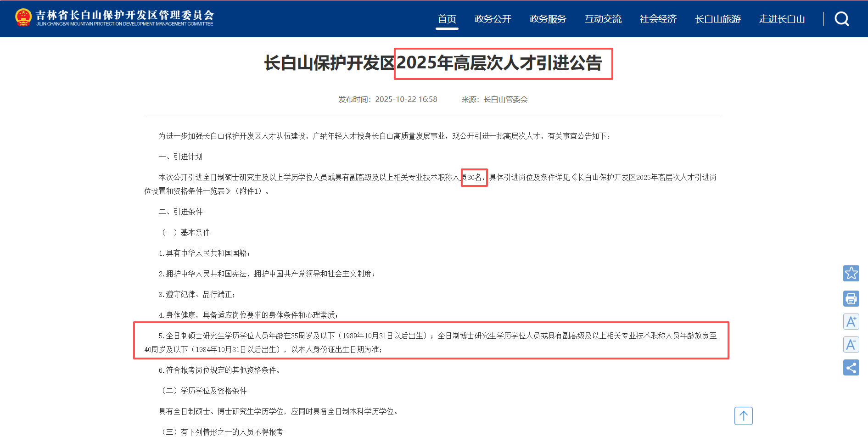Open the 政务公开 menu
868x437 pixels.
[493, 19]
